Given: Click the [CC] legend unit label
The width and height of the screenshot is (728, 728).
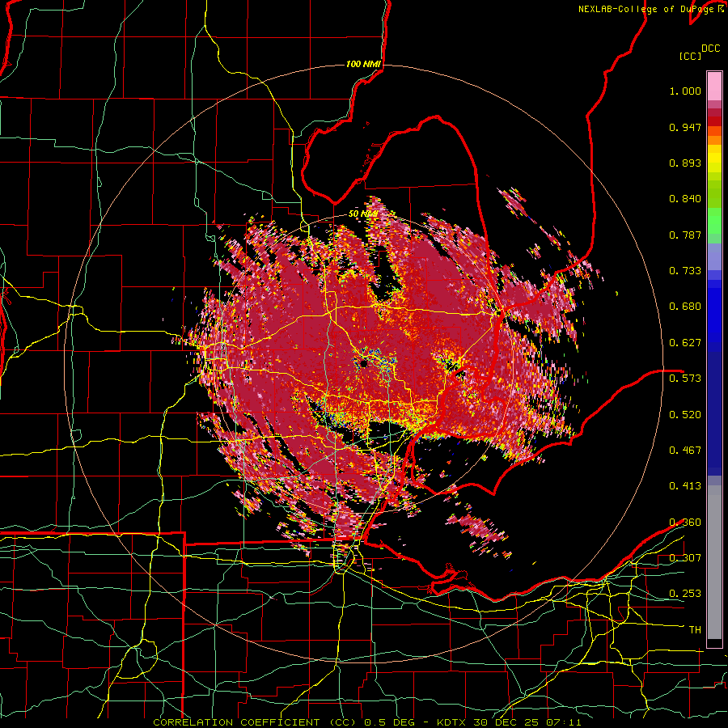Looking at the screenshot, I should tap(690, 56).
